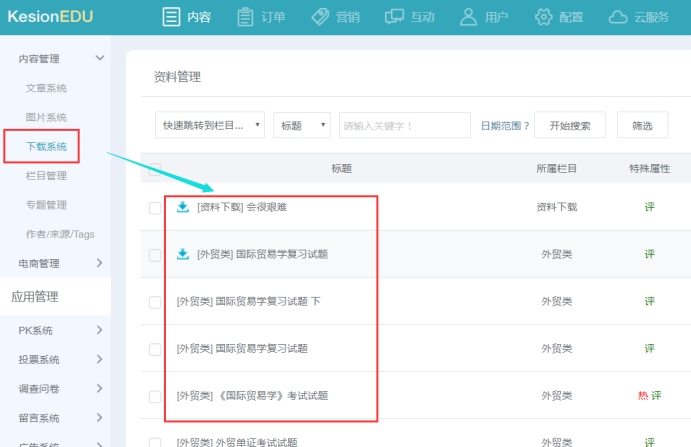This screenshot has width=691, height=447.
Task: Open the 标题 search field dropdown
Action: point(302,125)
